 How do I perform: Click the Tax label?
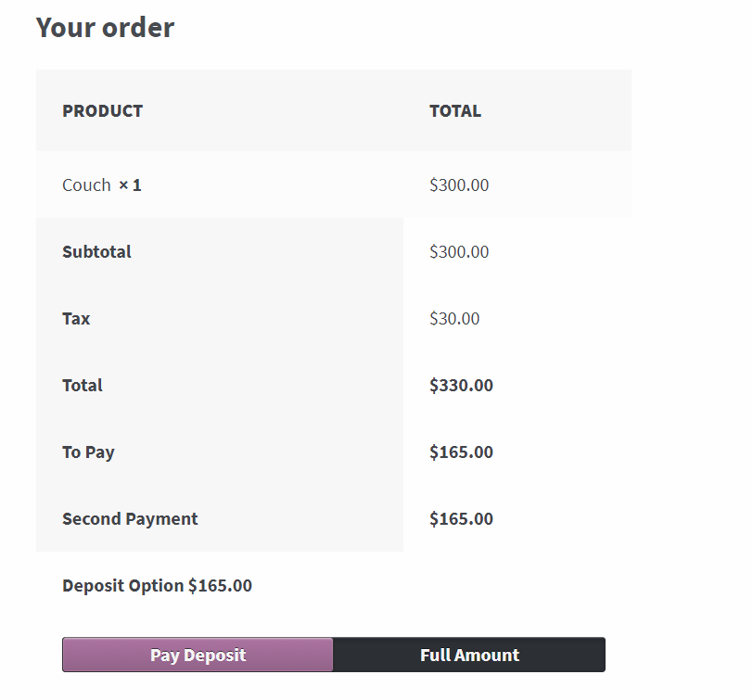coord(76,319)
